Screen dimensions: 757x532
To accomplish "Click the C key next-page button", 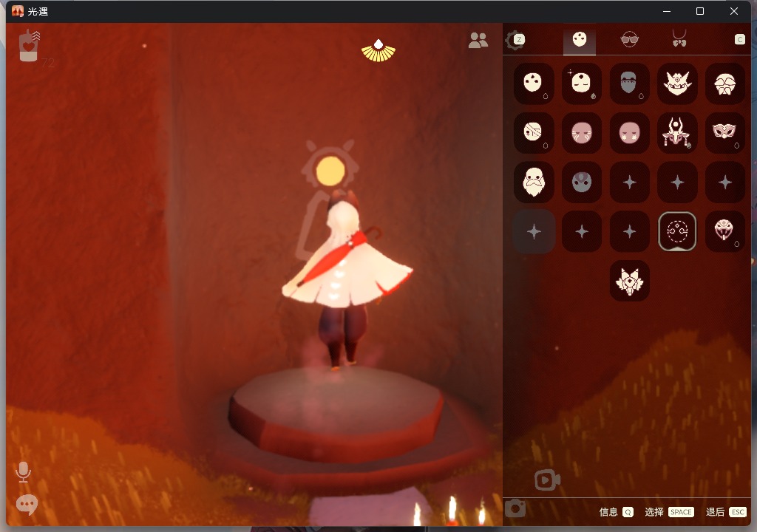I will [739, 40].
